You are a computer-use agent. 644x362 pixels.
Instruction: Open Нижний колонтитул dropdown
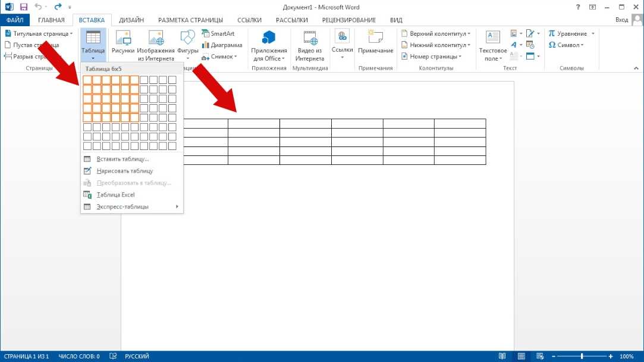[469, 45]
